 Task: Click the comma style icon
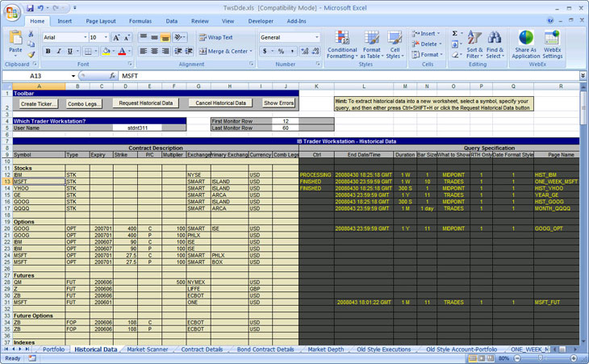pyautogui.click(x=292, y=51)
